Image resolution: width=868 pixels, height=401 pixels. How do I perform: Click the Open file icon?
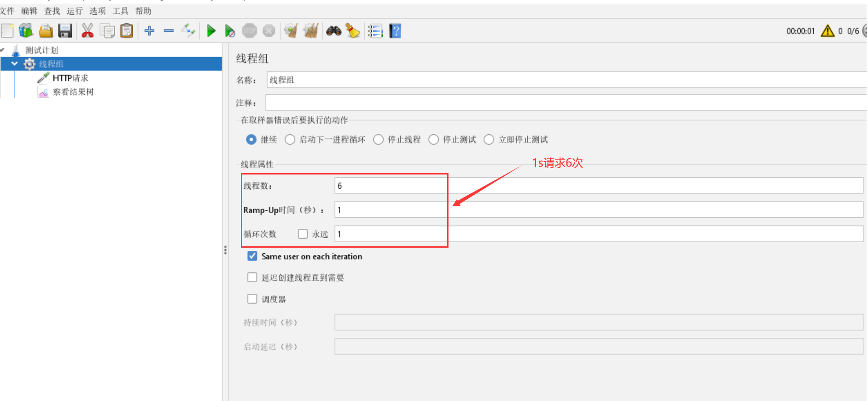pyautogui.click(x=46, y=31)
